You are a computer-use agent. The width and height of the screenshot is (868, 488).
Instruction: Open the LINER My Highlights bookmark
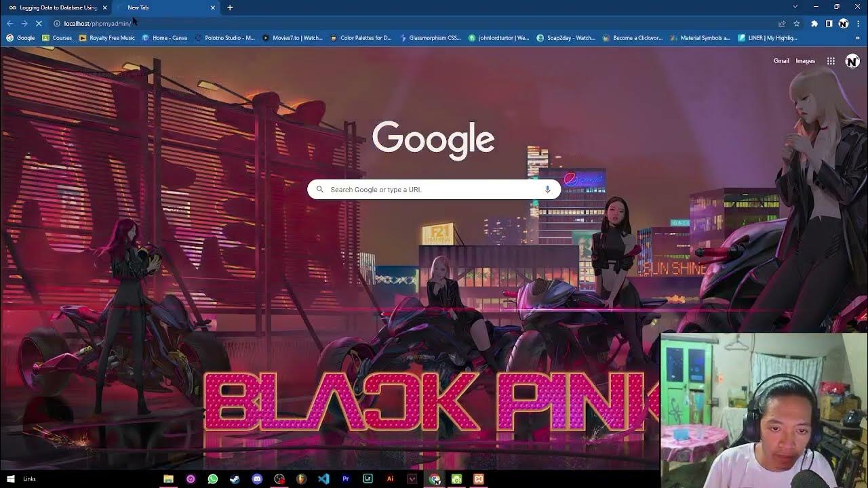tap(767, 38)
